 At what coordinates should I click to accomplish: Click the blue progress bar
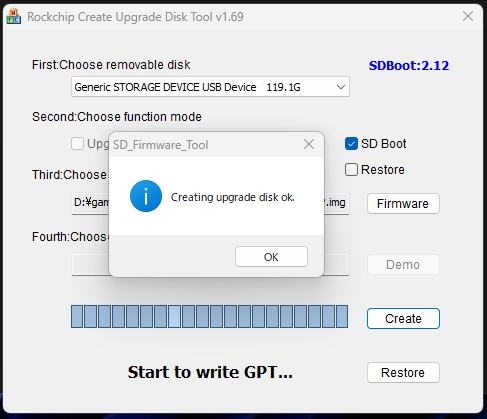[209, 316]
